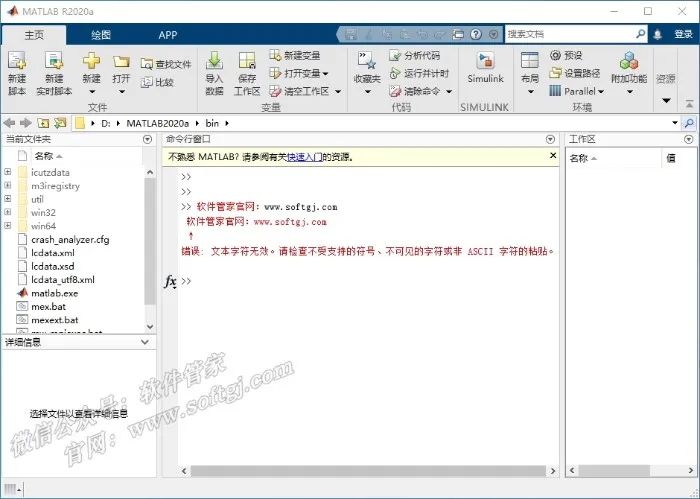This screenshot has width=700, height=499.
Task: Click New Live Script (新建实时脚本) icon
Action: tap(54, 61)
